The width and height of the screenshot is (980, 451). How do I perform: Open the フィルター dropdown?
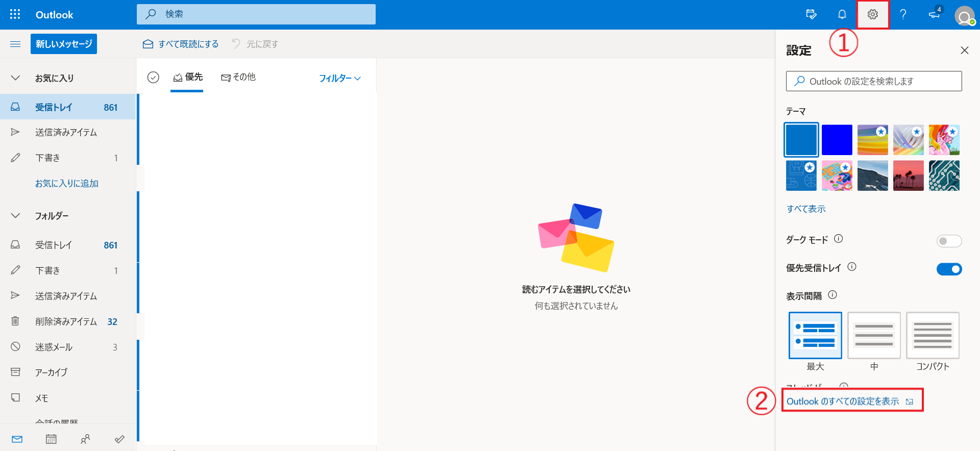(x=340, y=78)
